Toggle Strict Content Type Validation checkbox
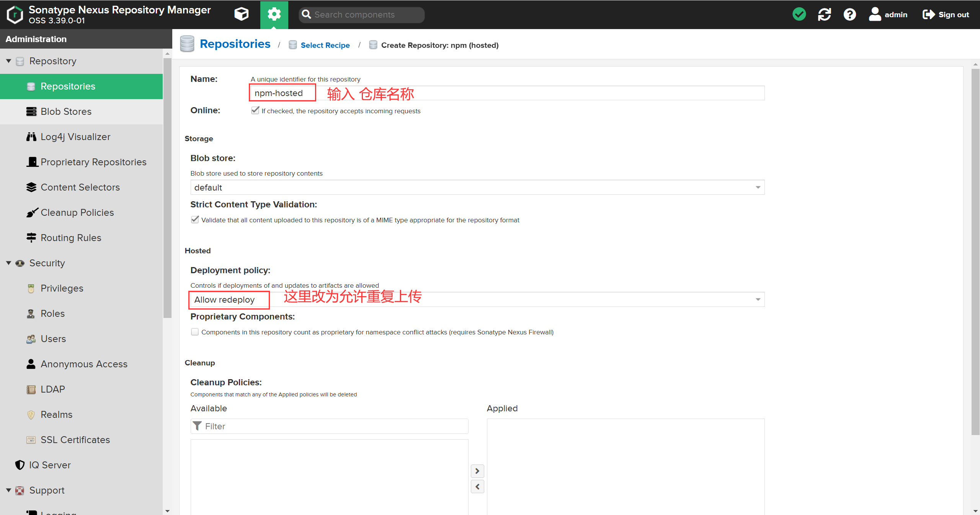Viewport: 980px width, 515px height. pos(195,220)
